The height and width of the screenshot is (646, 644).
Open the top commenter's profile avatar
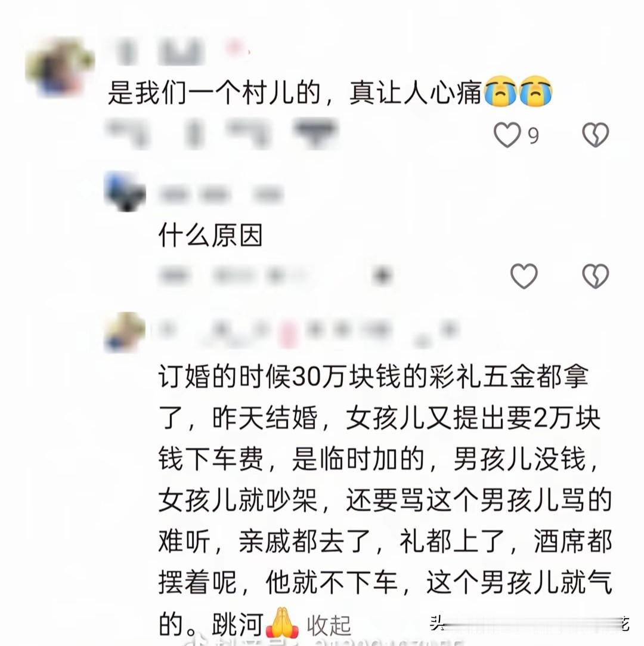(59, 67)
